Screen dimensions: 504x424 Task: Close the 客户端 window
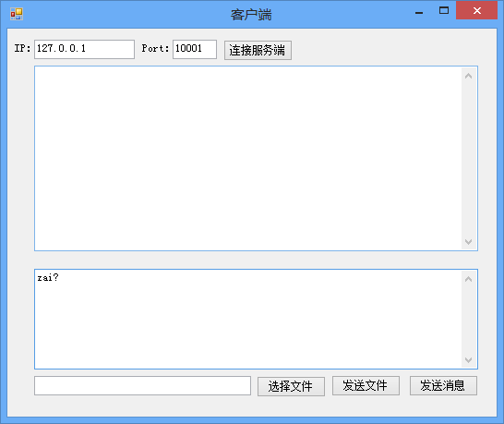coord(476,10)
